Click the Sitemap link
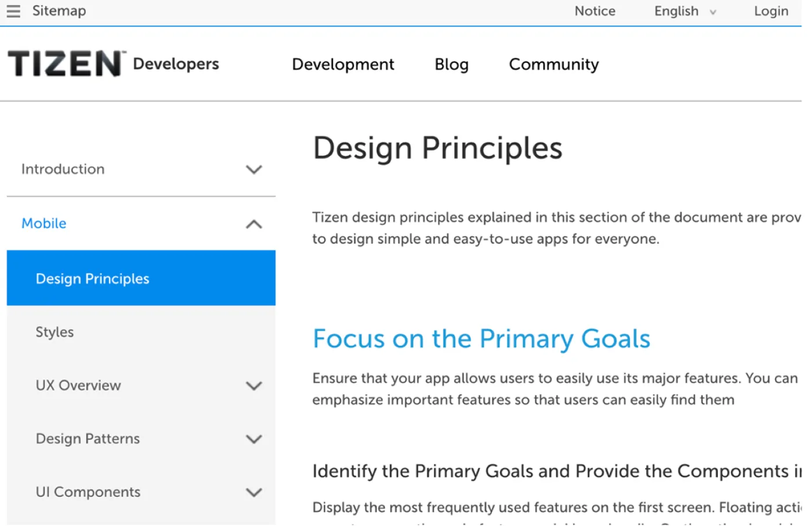 pyautogui.click(x=59, y=10)
